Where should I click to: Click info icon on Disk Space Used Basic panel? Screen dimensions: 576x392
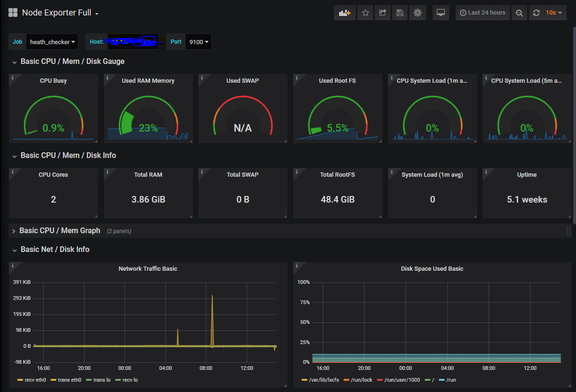click(x=296, y=266)
